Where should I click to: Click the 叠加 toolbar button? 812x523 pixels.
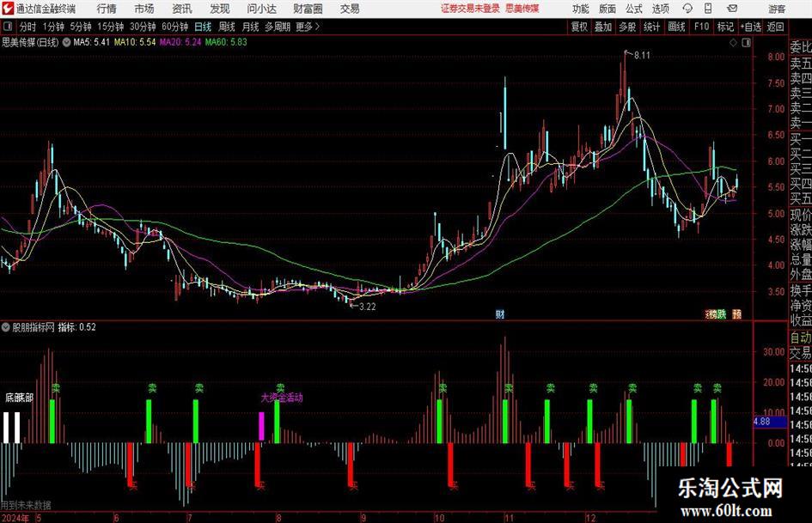[603, 27]
